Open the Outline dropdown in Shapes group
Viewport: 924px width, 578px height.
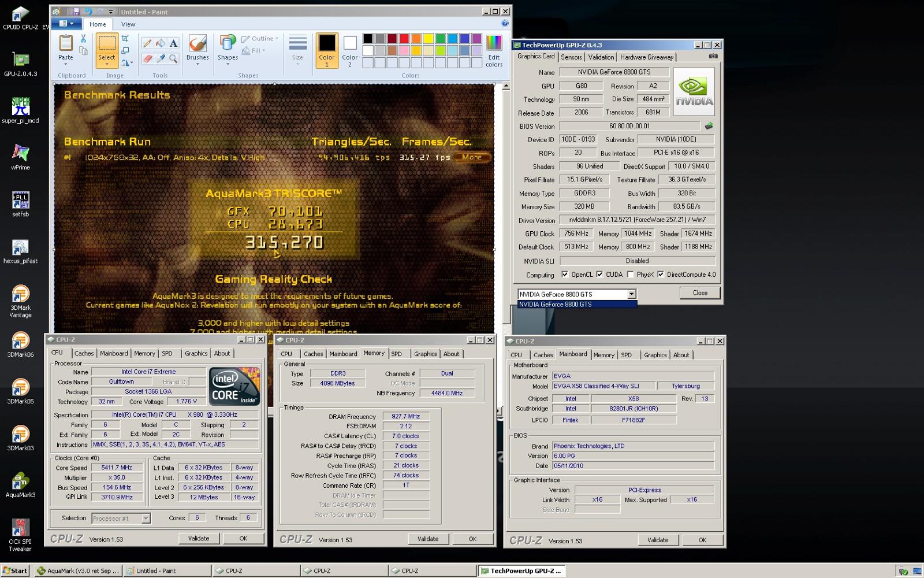coord(260,39)
